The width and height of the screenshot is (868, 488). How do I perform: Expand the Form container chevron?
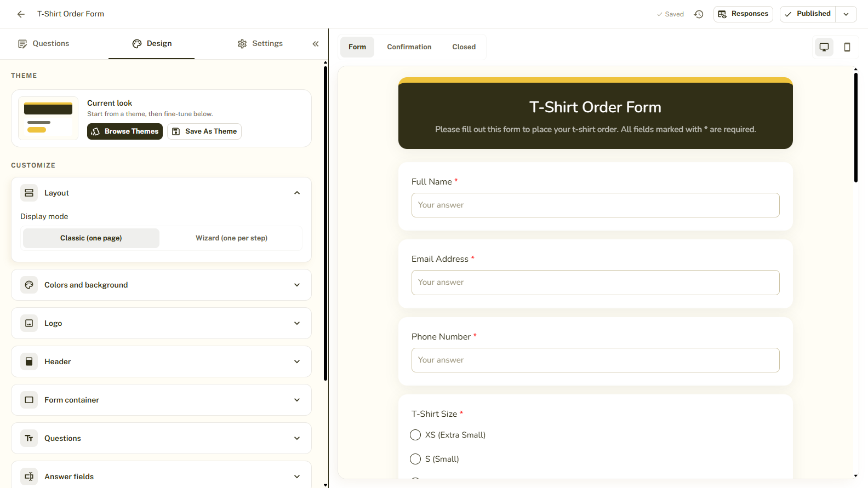point(297,400)
